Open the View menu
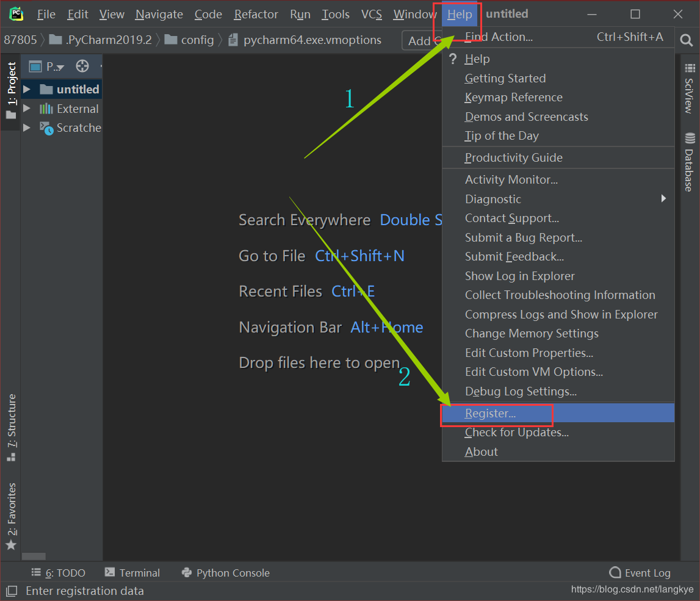700x601 pixels. click(112, 14)
